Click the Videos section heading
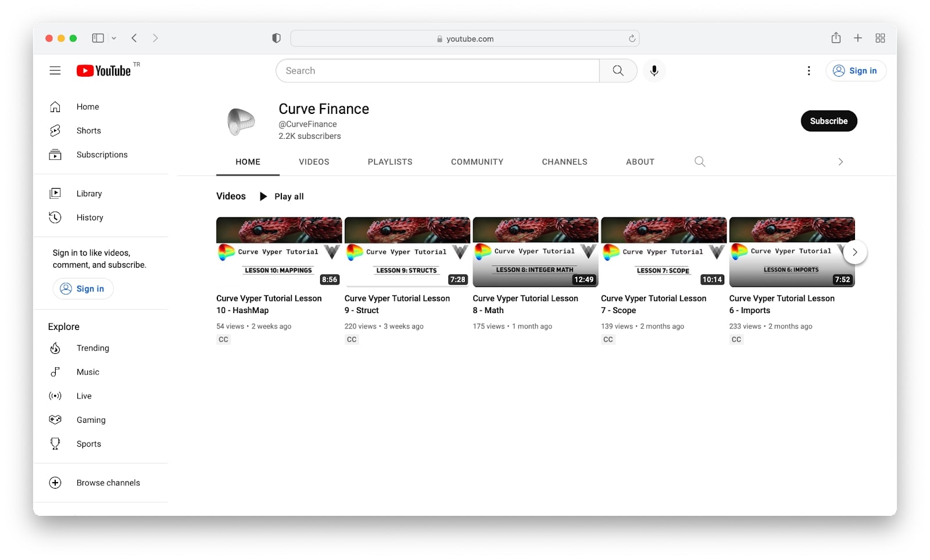This screenshot has height=560, width=930. point(231,196)
